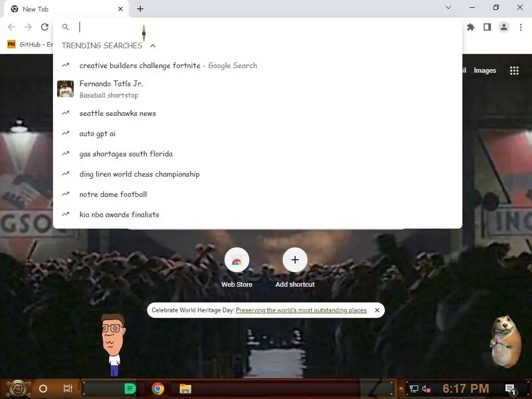The image size is (532, 399).
Task: Click inside the address bar field
Action: pos(258,27)
